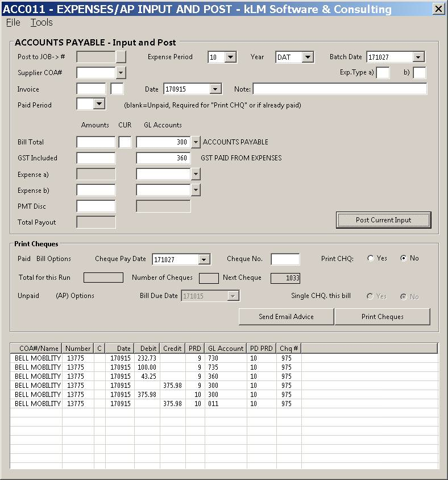This screenshot has height=480, width=448.
Task: Select Yes for Print CHQ
Action: (371, 258)
